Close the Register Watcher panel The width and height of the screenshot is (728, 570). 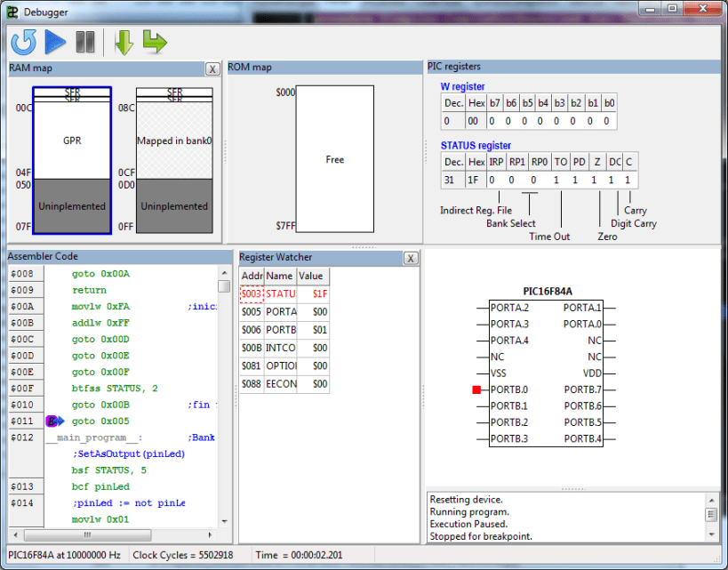pos(410,258)
